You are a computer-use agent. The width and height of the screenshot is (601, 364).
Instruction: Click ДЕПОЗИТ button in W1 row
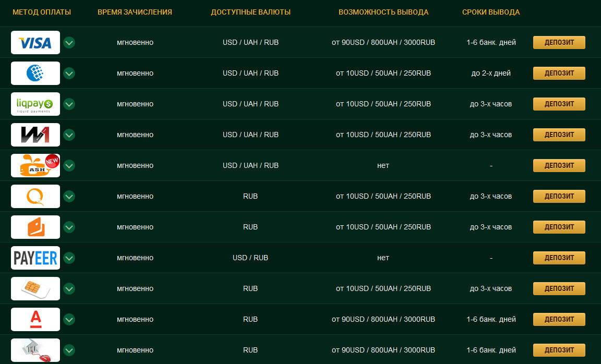(x=559, y=135)
